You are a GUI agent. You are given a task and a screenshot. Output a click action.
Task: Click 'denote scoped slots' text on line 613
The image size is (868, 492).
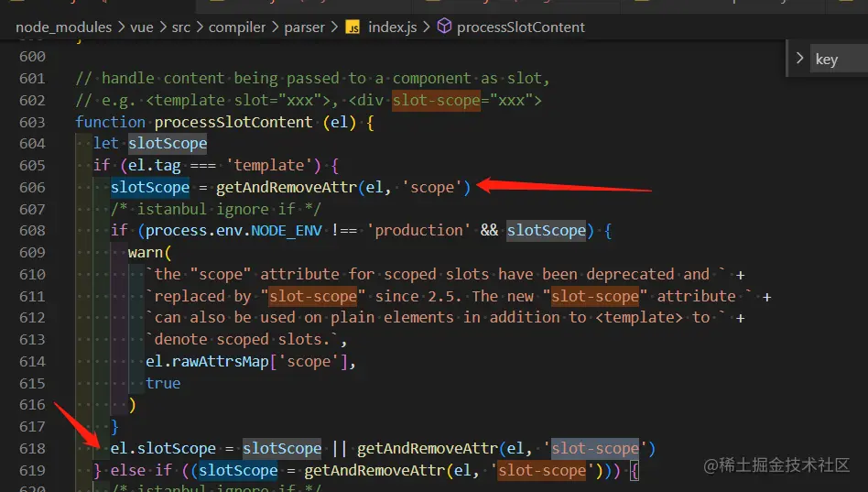coord(238,339)
